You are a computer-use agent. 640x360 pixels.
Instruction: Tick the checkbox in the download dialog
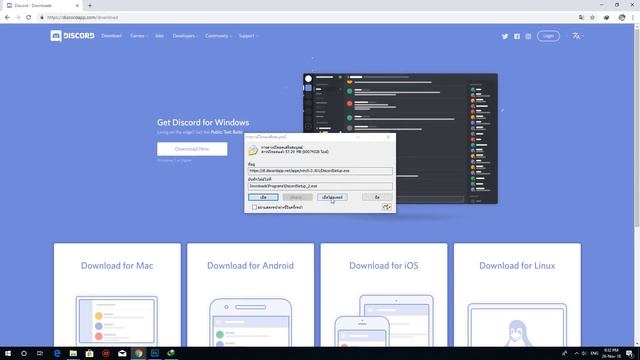point(254,207)
